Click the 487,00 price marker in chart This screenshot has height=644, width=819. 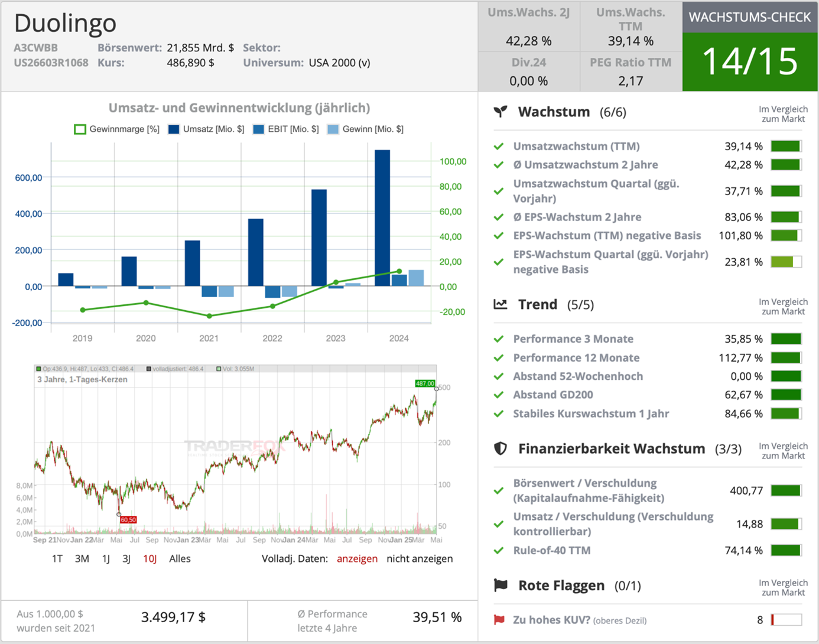click(x=425, y=383)
